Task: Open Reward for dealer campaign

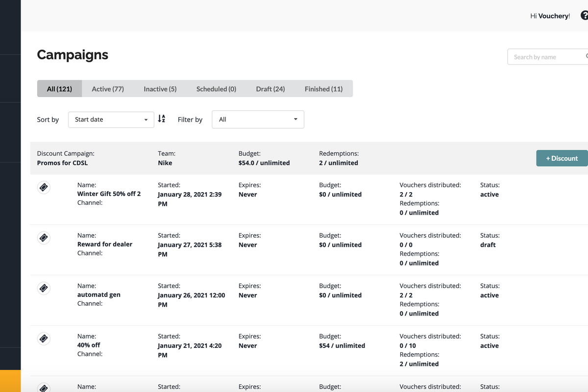Action: click(x=105, y=244)
